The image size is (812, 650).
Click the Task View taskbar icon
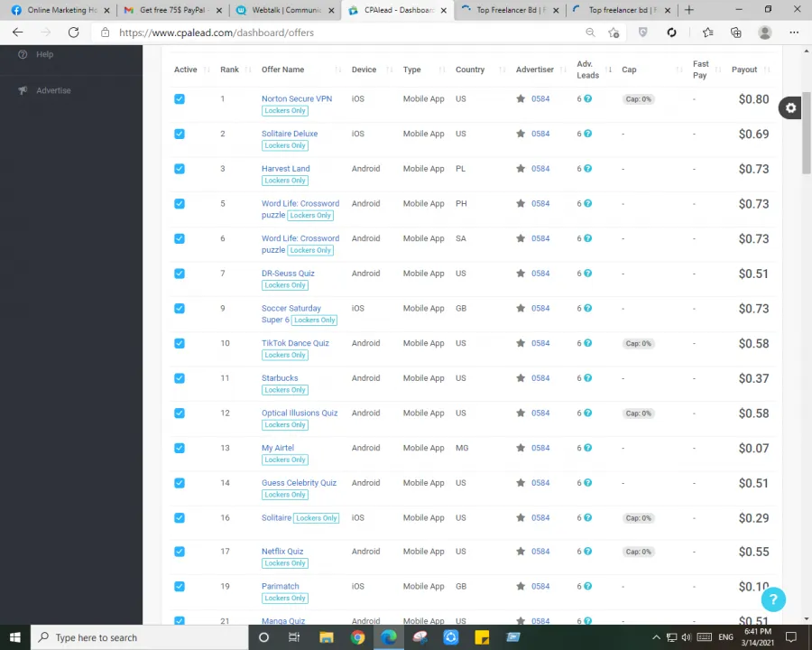coord(294,637)
